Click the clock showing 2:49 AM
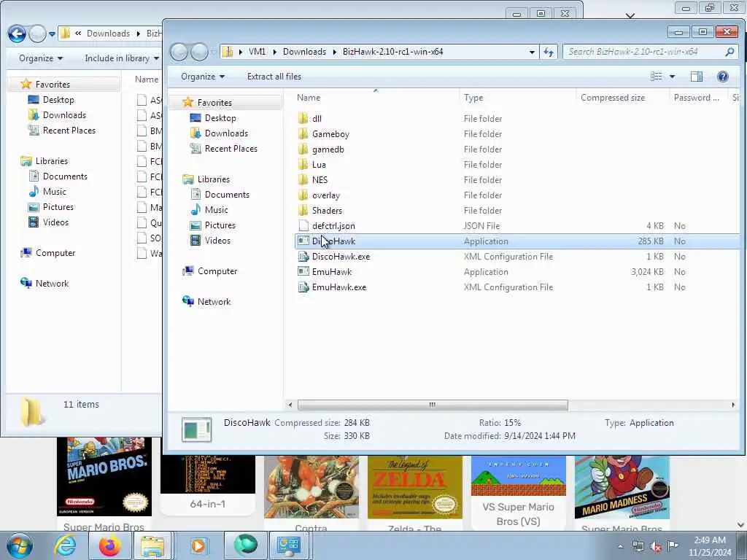 (709, 545)
